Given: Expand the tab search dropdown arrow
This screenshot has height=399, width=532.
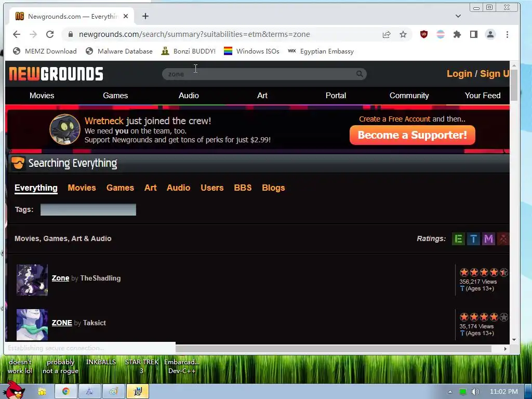Looking at the screenshot, I should pyautogui.click(x=458, y=16).
